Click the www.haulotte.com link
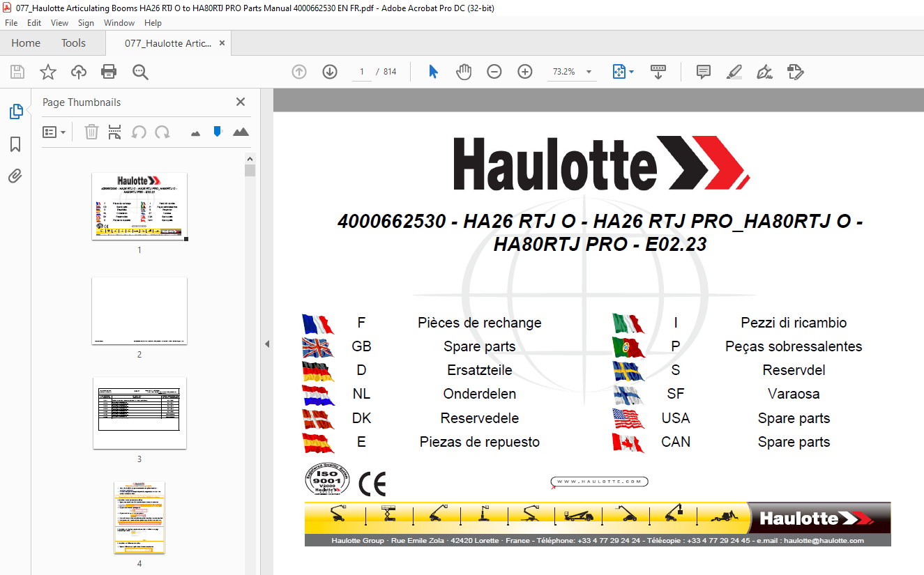 (x=599, y=482)
